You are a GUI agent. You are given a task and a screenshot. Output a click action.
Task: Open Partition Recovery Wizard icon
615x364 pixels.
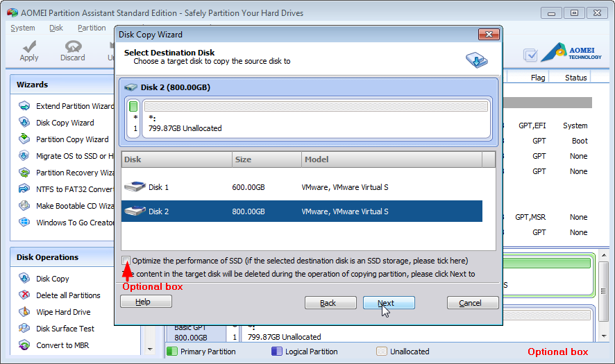(x=24, y=173)
